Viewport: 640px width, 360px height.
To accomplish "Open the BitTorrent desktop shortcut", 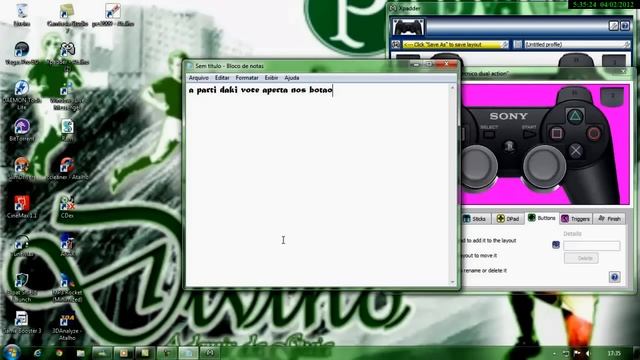I will click(x=22, y=131).
